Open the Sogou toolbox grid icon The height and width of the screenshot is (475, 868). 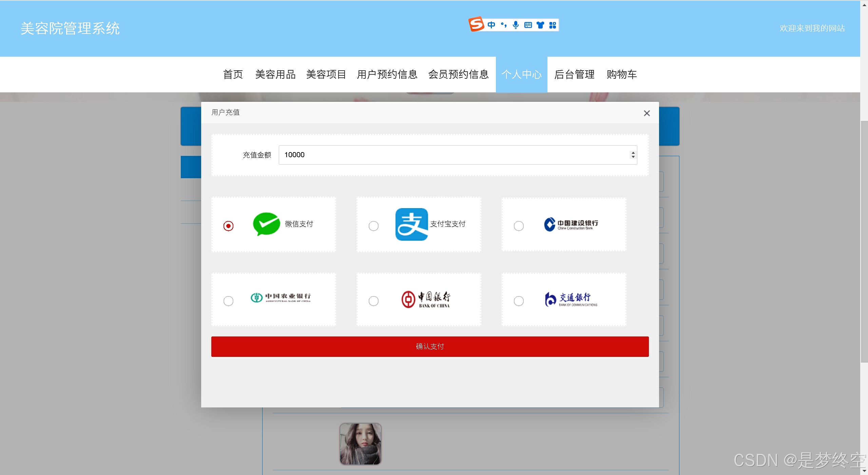coord(553,25)
